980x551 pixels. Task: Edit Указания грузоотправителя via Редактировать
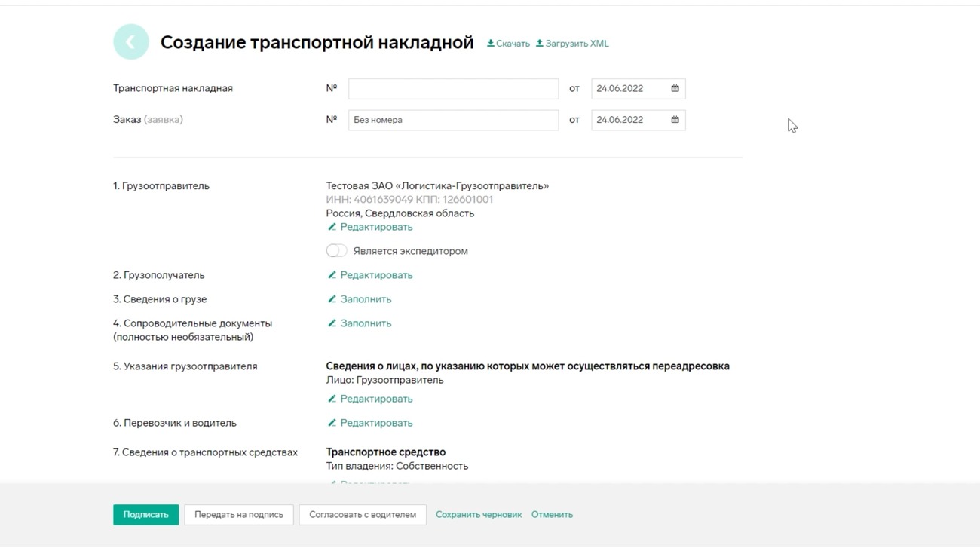369,399
